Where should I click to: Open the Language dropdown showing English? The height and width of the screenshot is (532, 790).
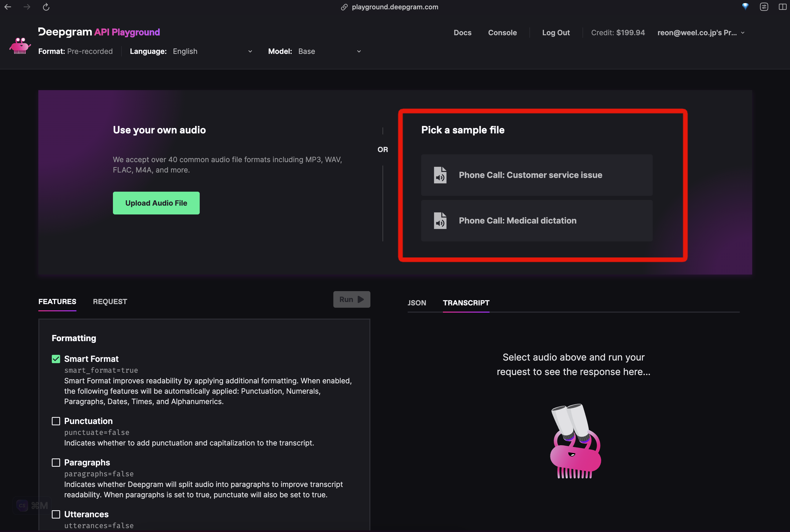212,51
